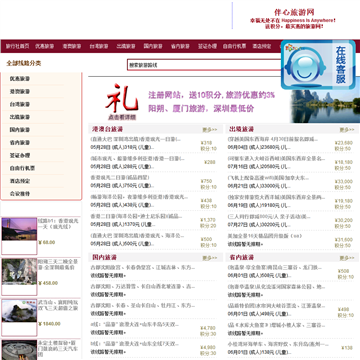
Task: Go to 签证办理 in the sidebar category list
Action: [20, 155]
